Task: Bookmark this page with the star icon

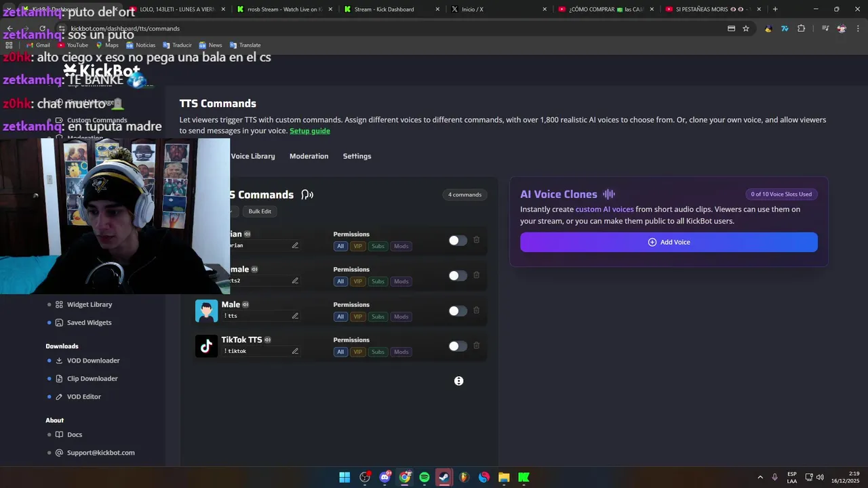Action: point(746,28)
